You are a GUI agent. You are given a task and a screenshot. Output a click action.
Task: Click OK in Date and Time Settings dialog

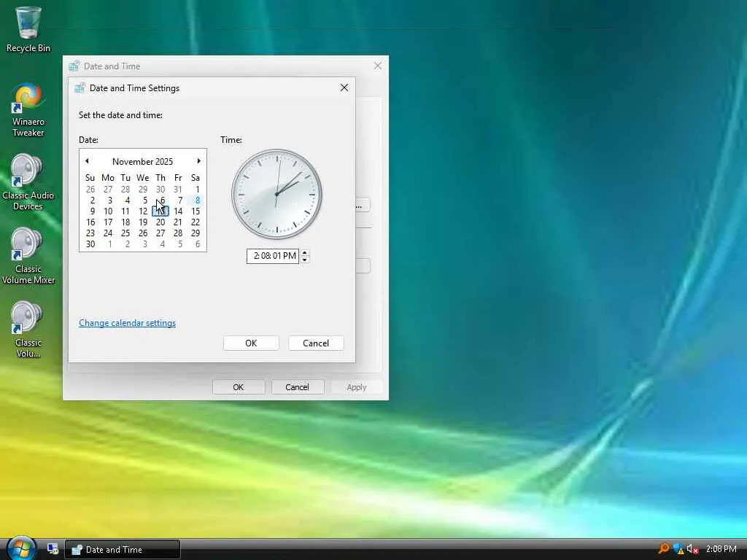tap(251, 343)
